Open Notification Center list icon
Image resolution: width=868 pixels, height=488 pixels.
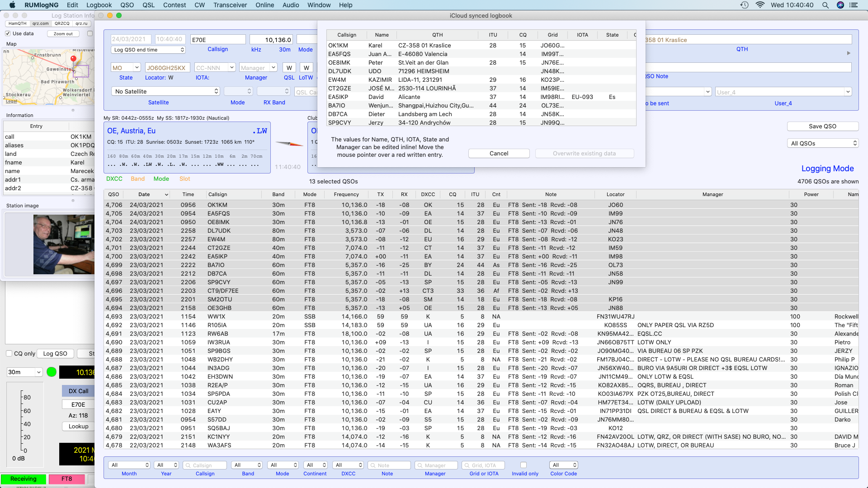[x=854, y=5]
